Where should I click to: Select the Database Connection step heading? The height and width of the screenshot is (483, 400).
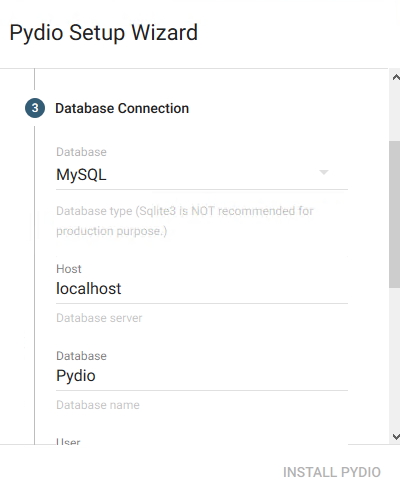click(x=122, y=108)
